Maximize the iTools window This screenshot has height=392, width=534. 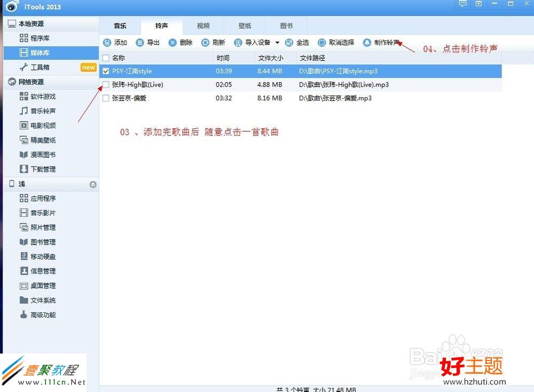[511, 4]
